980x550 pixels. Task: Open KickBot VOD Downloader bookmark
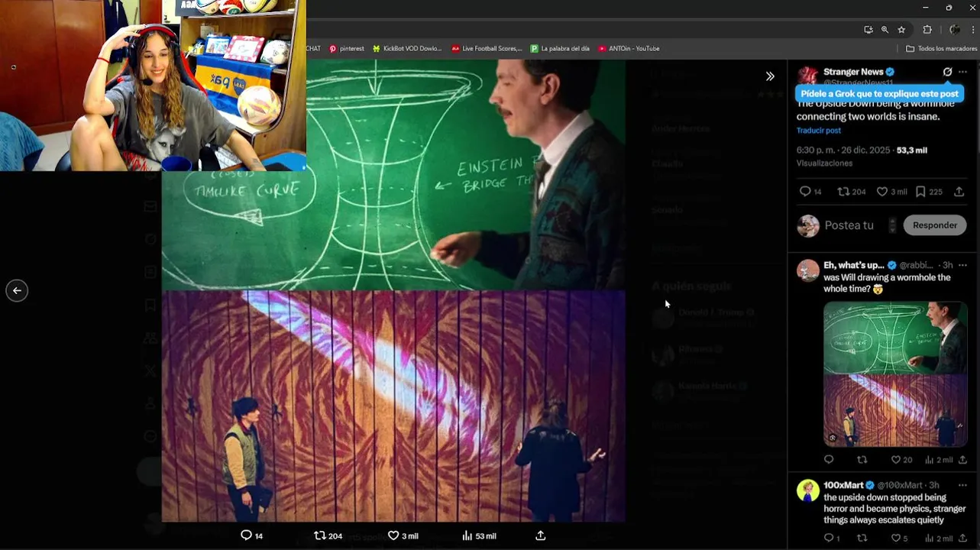click(x=407, y=48)
